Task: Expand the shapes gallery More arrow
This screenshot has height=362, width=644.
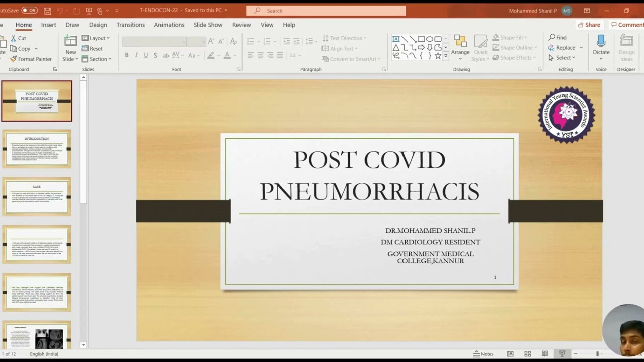Action: tap(445, 56)
